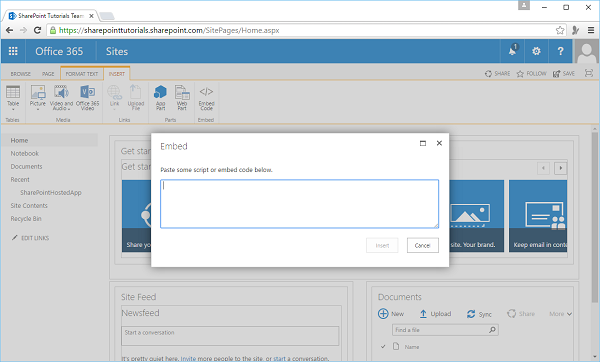Open the Table dropdown arrow

click(x=13, y=109)
